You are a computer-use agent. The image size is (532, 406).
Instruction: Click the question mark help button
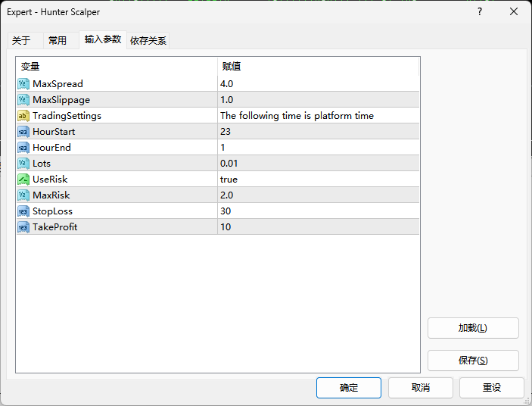(479, 12)
